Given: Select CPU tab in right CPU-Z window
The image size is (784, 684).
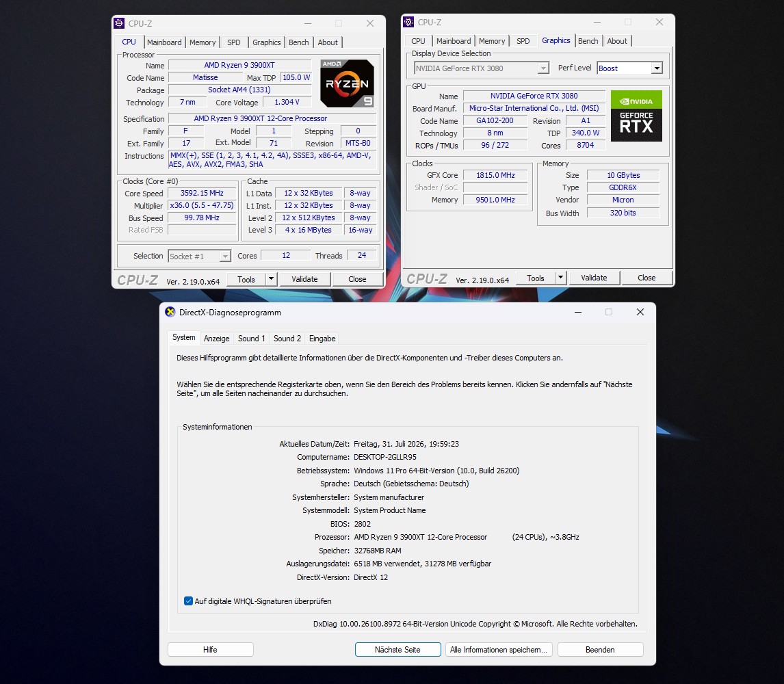Looking at the screenshot, I should tap(419, 41).
